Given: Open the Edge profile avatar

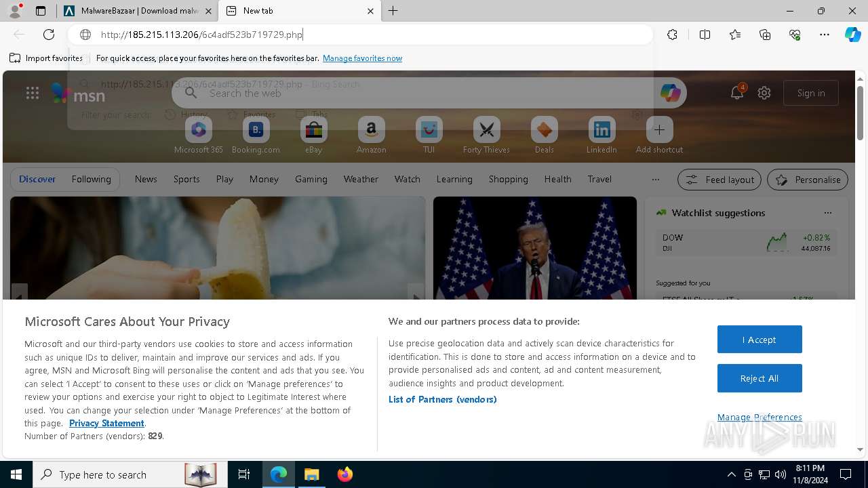Looking at the screenshot, I should coord(14,11).
